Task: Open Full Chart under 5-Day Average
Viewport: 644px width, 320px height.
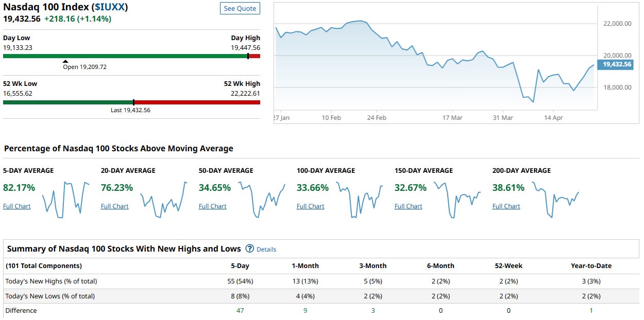Action: point(16,206)
